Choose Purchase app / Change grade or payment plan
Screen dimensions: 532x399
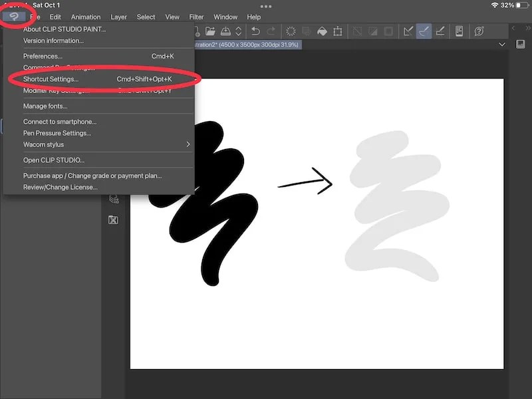tap(98, 176)
